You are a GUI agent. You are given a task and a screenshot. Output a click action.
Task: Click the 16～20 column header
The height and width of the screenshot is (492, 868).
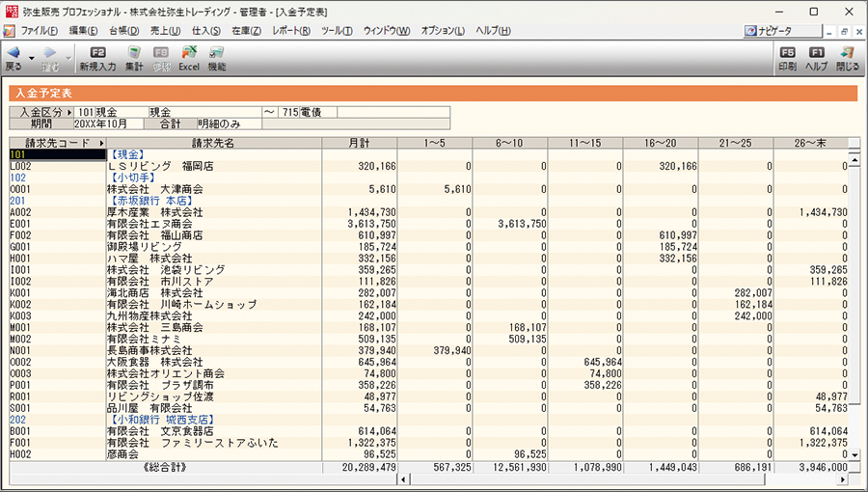point(661,144)
